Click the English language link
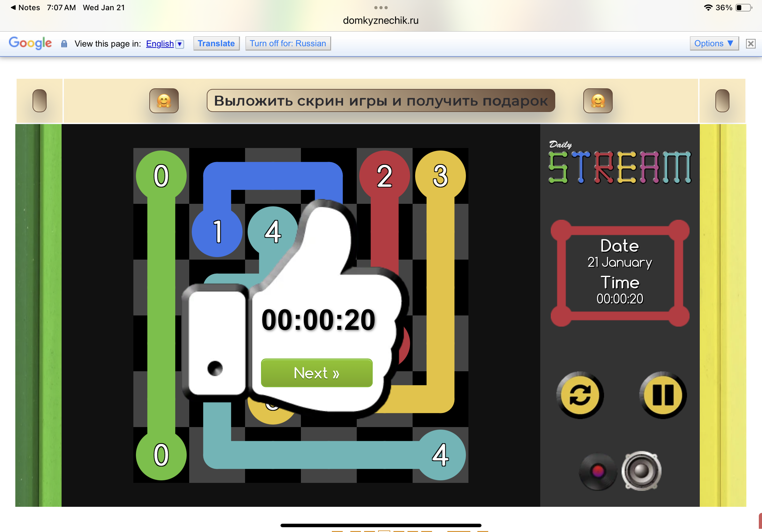The height and width of the screenshot is (532, 762). tap(160, 44)
